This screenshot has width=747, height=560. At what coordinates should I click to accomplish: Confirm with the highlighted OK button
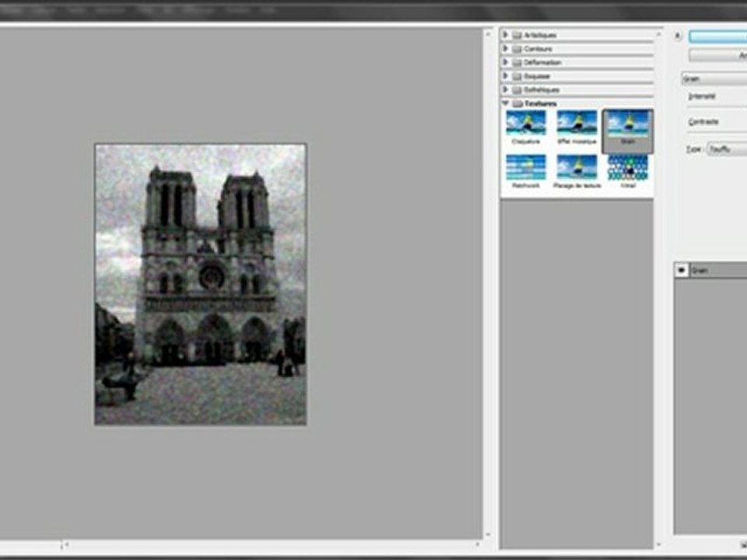click(718, 37)
